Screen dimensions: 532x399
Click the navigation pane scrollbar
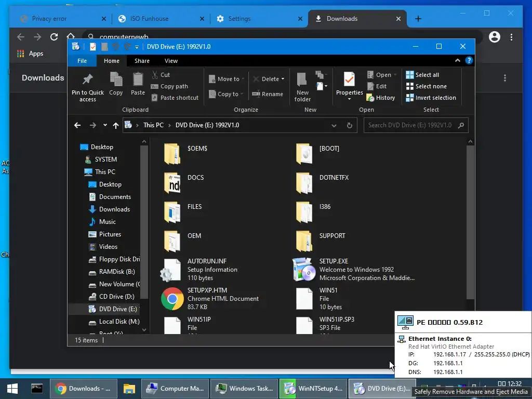(144, 222)
